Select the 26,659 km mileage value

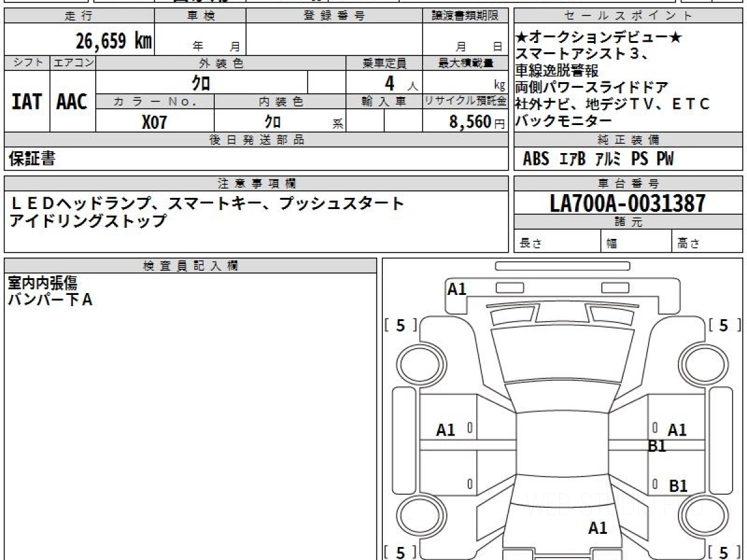[114, 41]
